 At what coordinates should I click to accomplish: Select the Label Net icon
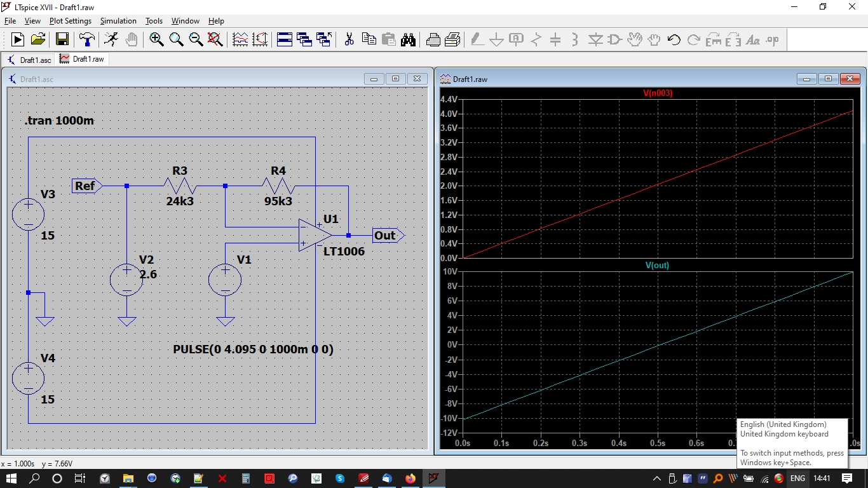pos(516,39)
